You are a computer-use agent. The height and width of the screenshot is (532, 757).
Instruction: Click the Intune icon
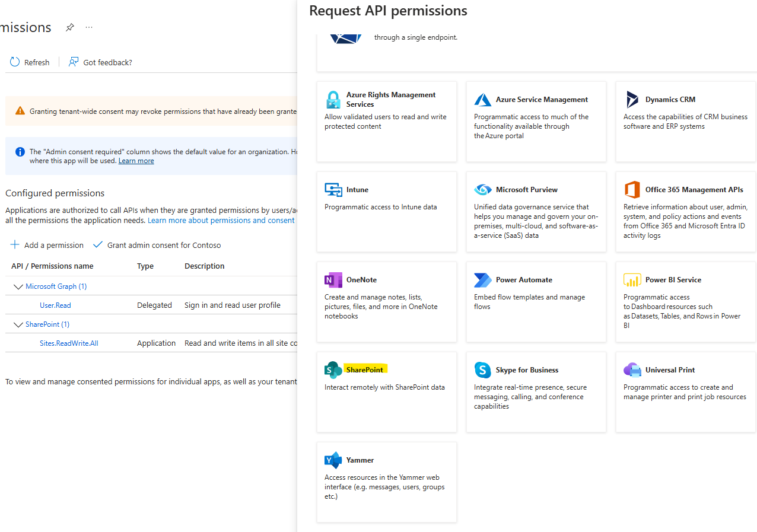pos(333,190)
